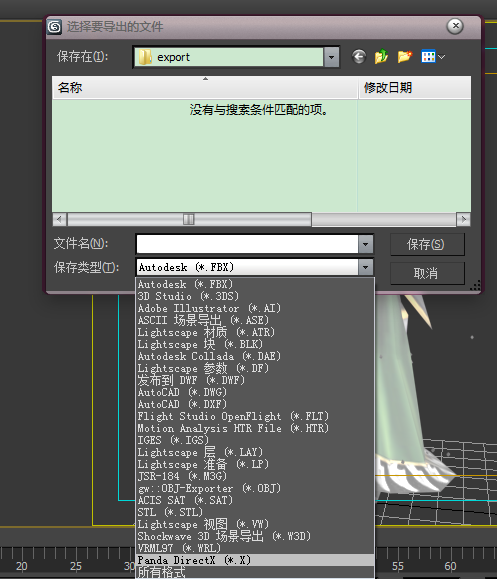Expand the 保存在 export folder dropdown
Image resolution: width=497 pixels, height=579 pixels.
pos(331,57)
